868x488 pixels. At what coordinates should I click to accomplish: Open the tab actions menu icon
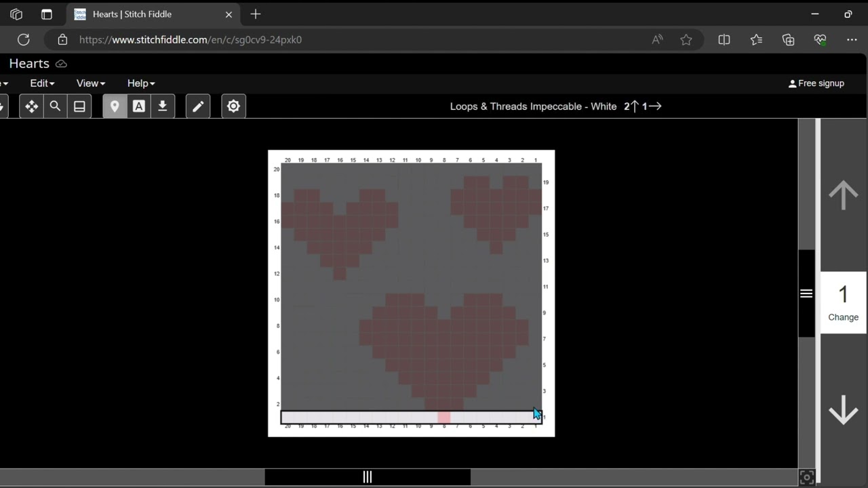click(46, 14)
